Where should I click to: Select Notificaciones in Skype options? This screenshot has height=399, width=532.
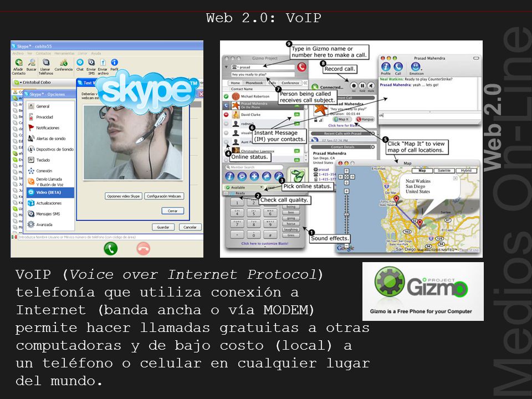50,128
